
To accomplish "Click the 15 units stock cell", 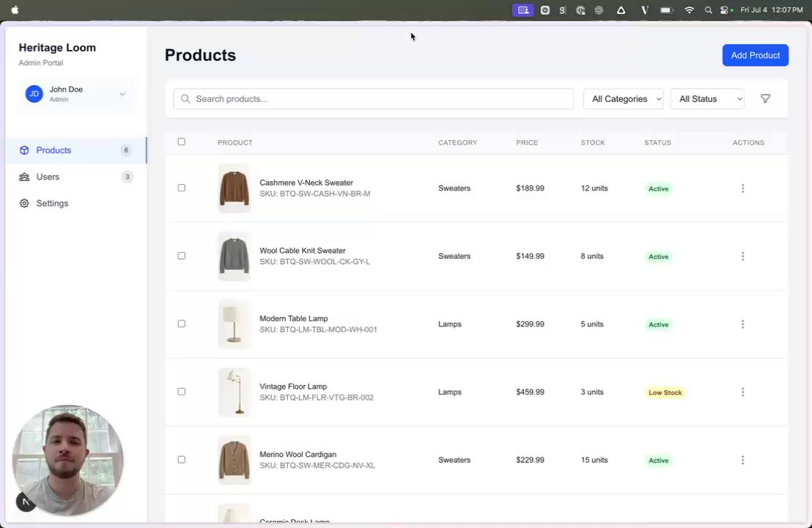I will [x=594, y=460].
